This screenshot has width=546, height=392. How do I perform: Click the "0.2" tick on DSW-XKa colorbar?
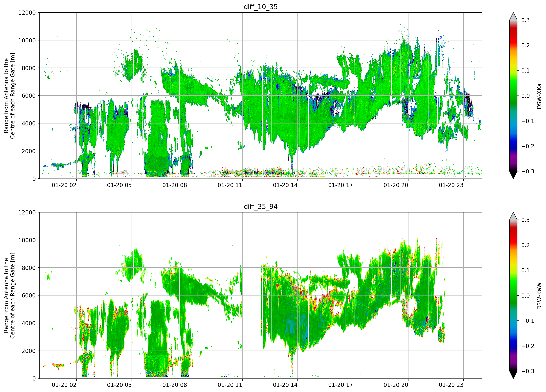pyautogui.click(x=526, y=46)
